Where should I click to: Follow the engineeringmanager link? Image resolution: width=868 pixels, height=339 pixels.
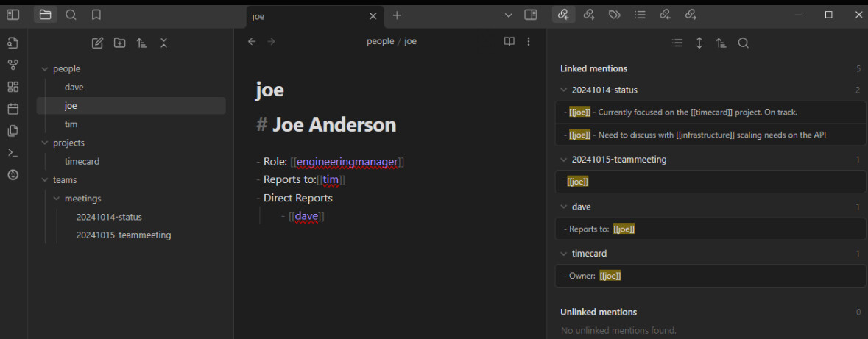coord(347,161)
